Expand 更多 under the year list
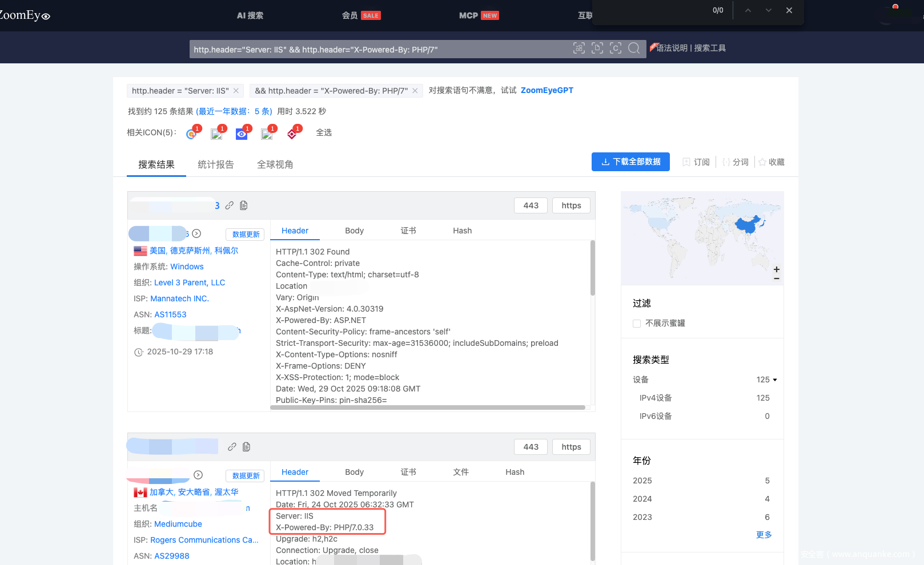The image size is (924, 565). click(x=764, y=535)
